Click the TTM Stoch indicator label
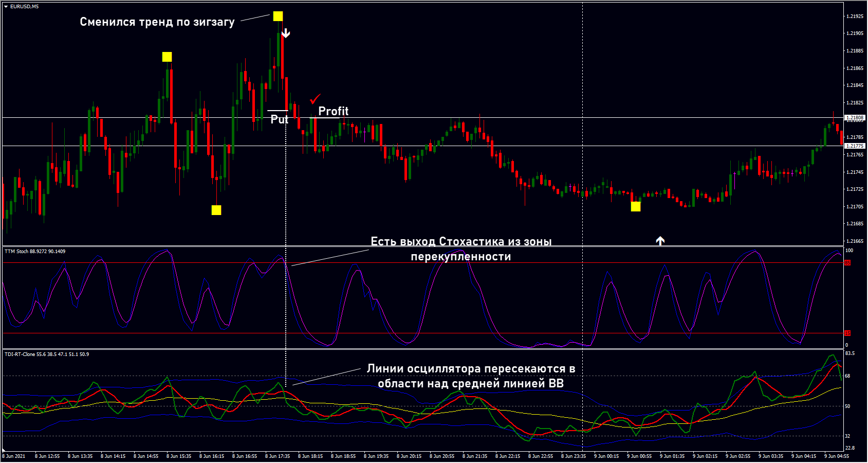Image resolution: width=868 pixels, height=463 pixels. click(34, 252)
